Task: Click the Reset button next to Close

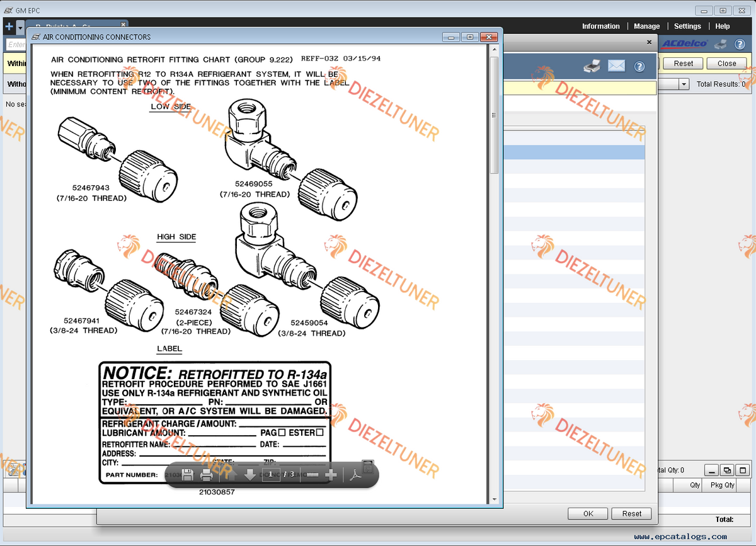Action: click(683, 64)
